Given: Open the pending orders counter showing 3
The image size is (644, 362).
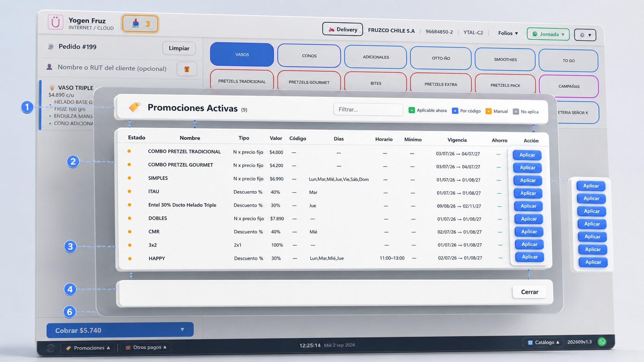Looking at the screenshot, I should click(x=140, y=24).
